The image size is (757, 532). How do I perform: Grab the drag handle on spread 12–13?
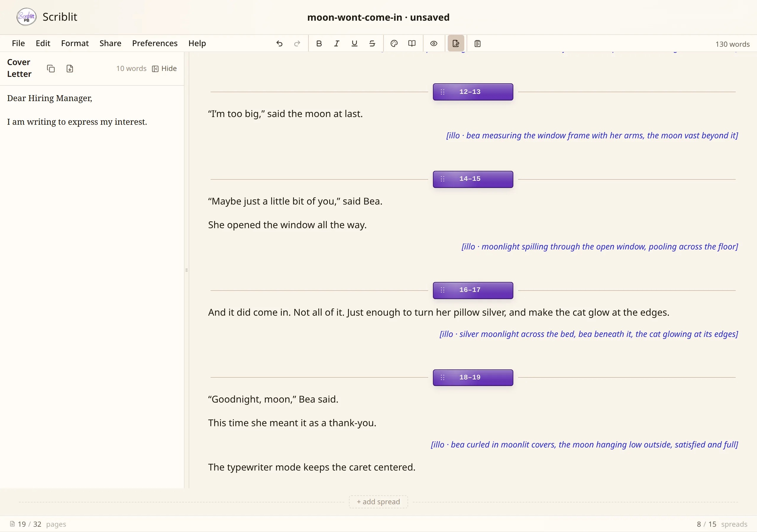(442, 92)
